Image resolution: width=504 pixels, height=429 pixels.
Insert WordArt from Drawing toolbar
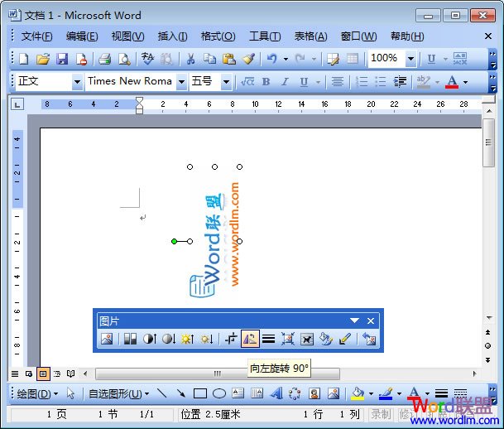tap(276, 393)
